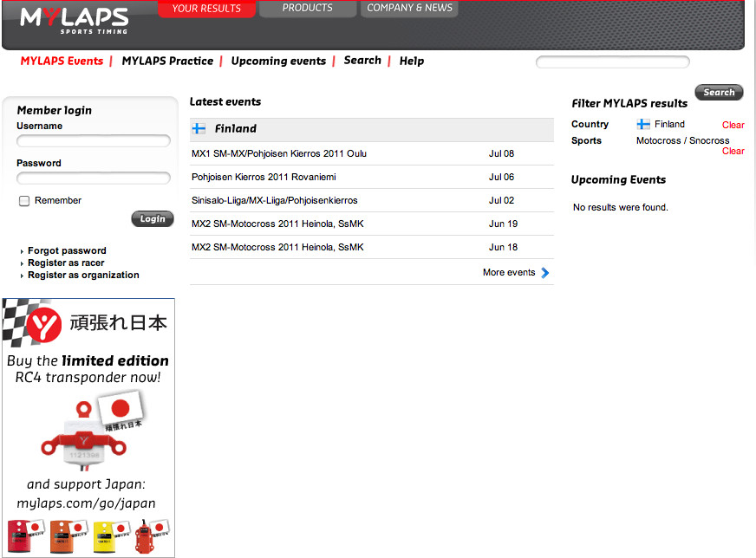Click the Motocross / Snocross sports value

pos(682,140)
